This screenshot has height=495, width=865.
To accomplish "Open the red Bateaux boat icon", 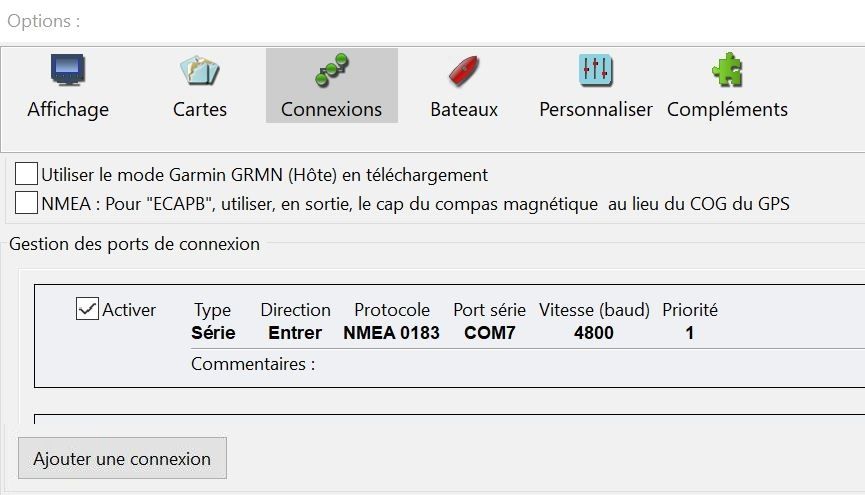I will 463,71.
